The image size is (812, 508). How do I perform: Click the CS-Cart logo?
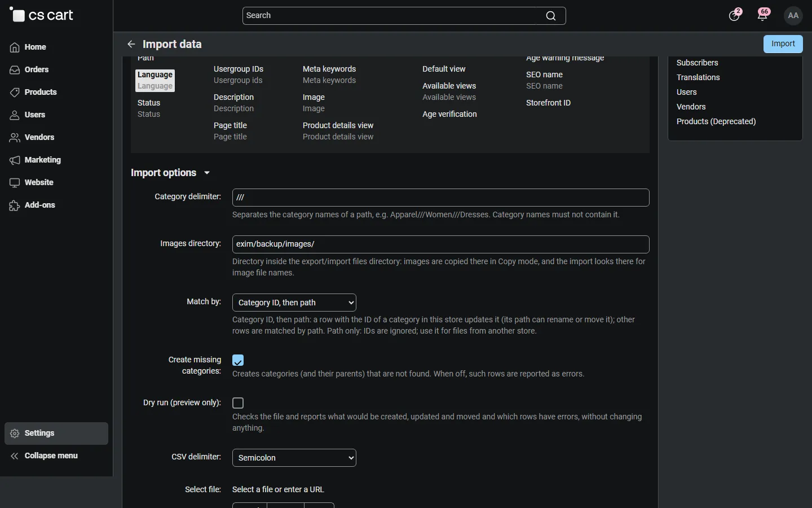tap(42, 15)
